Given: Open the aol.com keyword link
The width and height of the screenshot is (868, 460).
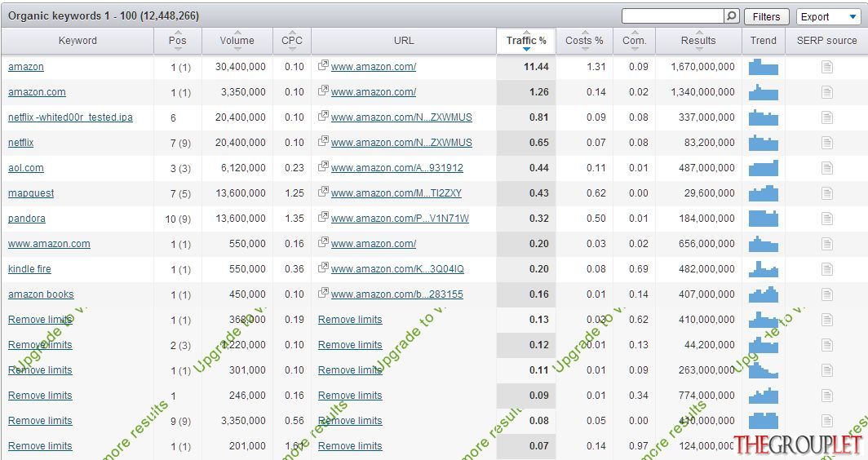Looking at the screenshot, I should pos(26,168).
